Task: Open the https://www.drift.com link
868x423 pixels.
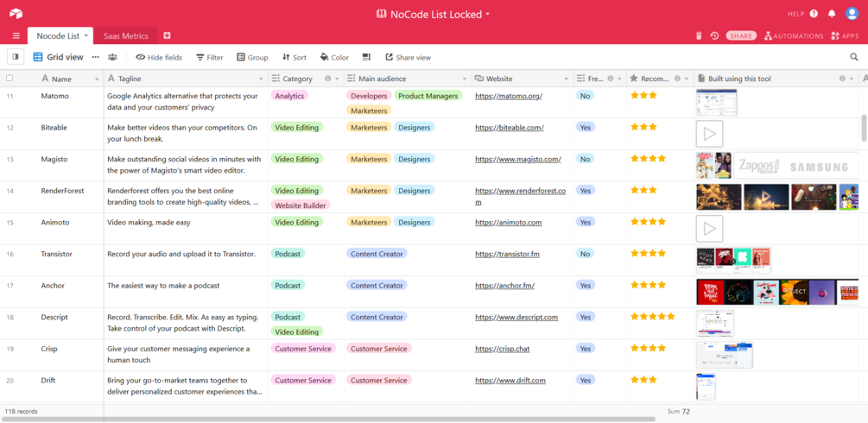Action: tap(510, 381)
